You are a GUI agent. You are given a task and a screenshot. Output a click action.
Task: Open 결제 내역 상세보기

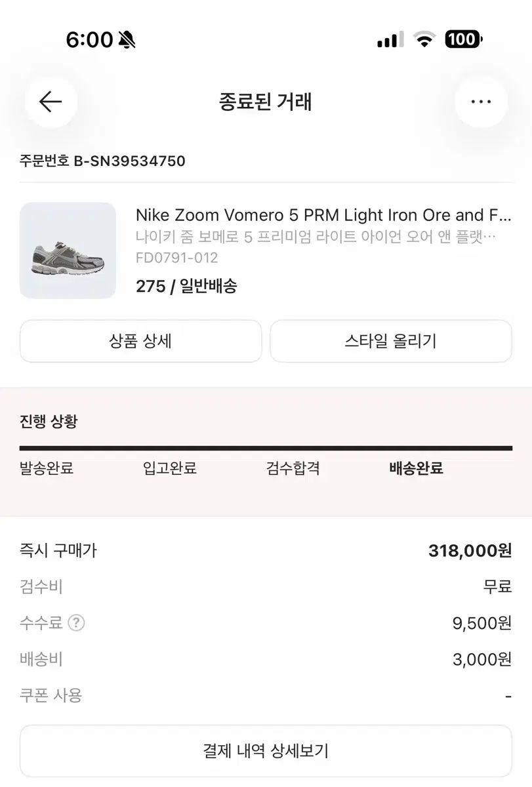tap(266, 750)
